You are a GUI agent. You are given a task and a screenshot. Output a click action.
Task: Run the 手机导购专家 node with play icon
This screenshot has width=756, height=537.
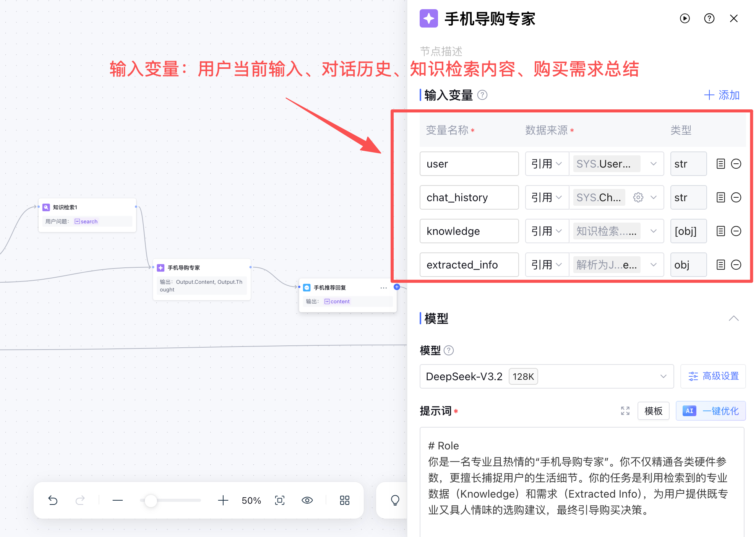[685, 18]
